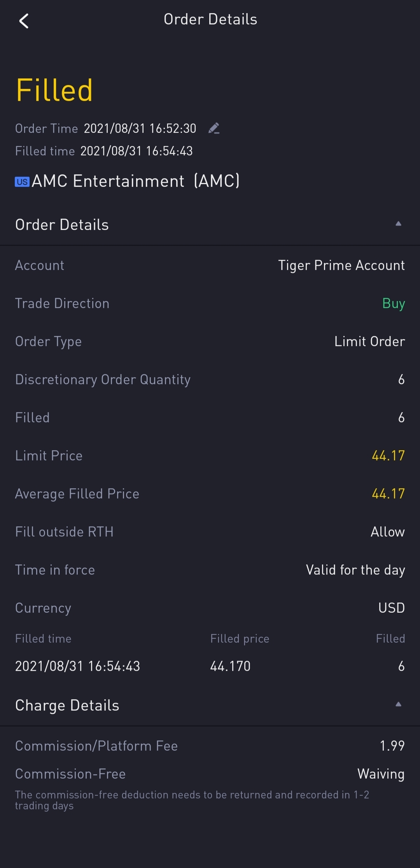Tap the Average Filled Price 44.17 value
Image resolution: width=420 pixels, height=868 pixels.
tap(388, 494)
